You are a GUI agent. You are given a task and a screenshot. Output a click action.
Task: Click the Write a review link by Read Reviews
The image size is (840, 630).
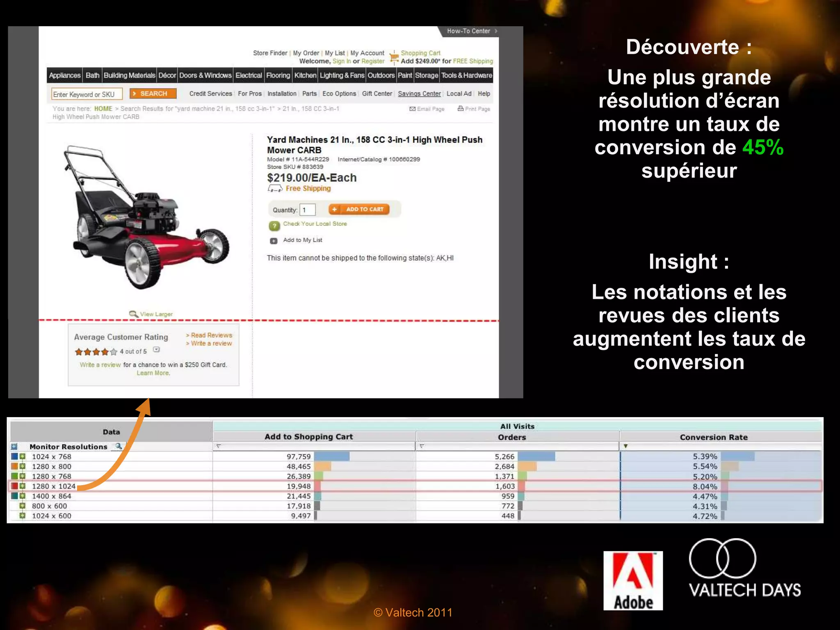pos(209,343)
